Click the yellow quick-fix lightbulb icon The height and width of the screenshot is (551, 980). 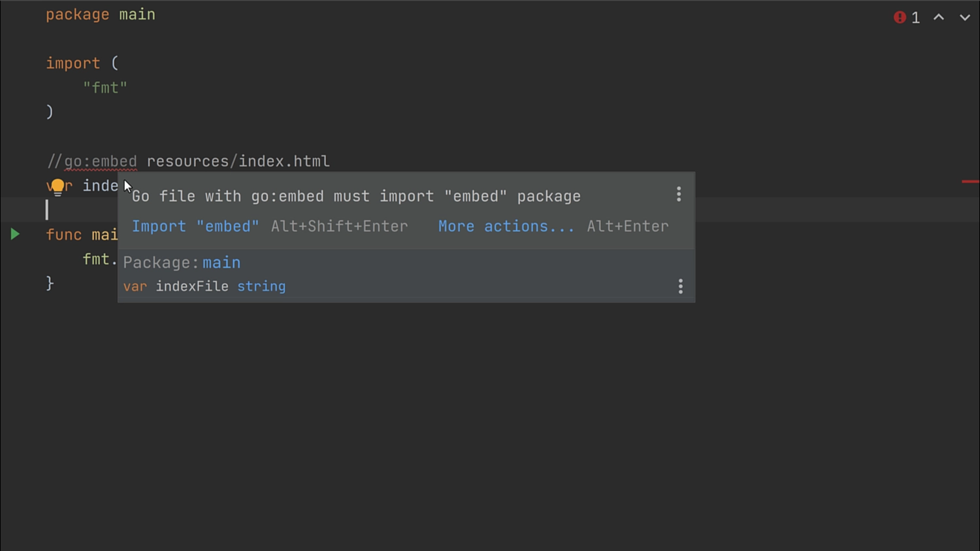(57, 188)
